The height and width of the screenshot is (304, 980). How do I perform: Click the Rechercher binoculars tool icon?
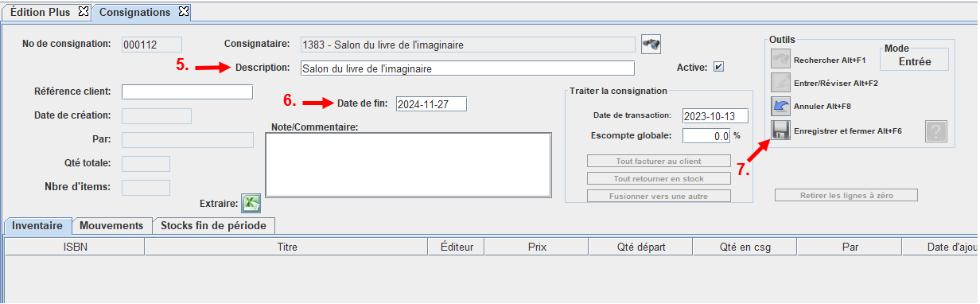click(x=781, y=60)
